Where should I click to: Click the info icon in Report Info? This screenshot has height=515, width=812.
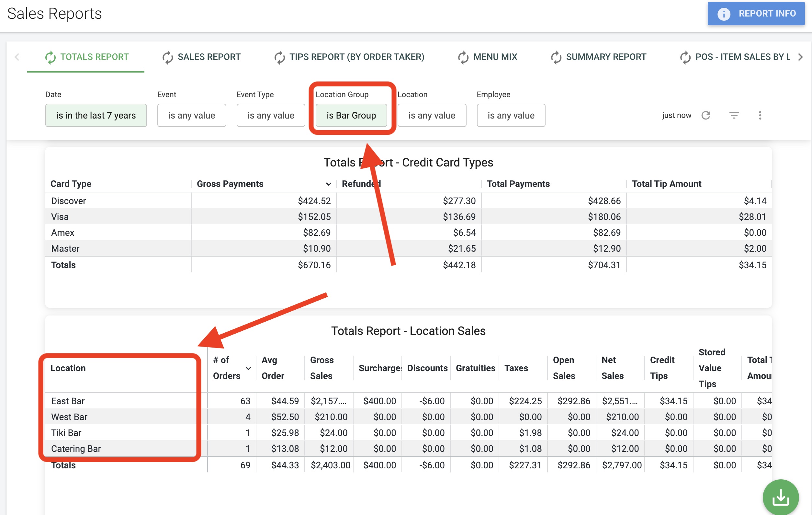(x=724, y=14)
